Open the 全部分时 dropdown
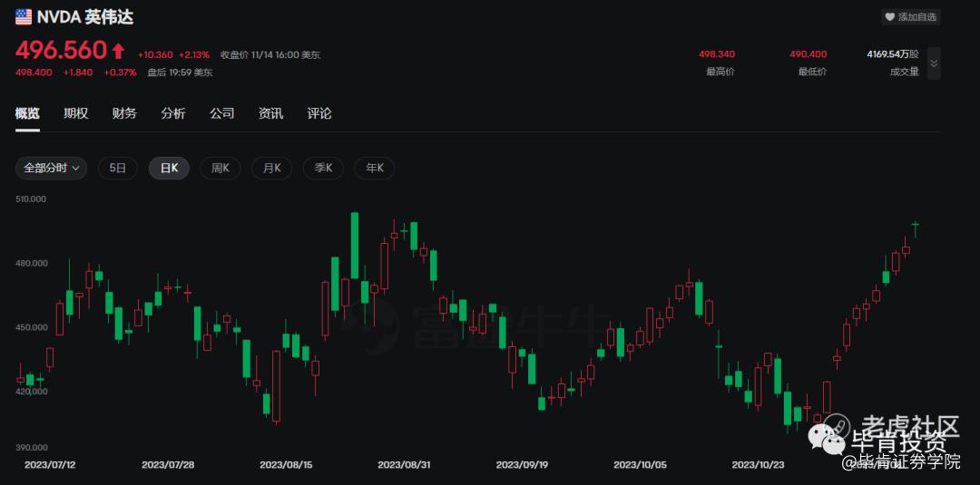 51,168
